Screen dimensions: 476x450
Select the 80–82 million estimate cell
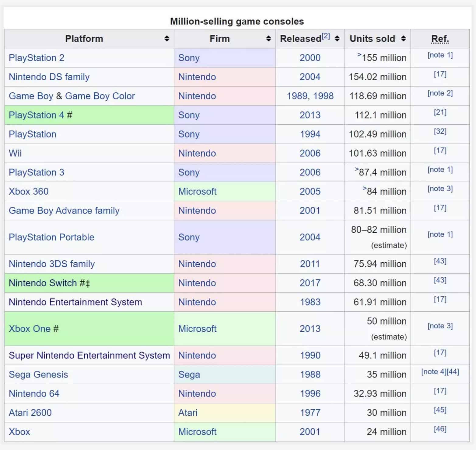click(377, 237)
